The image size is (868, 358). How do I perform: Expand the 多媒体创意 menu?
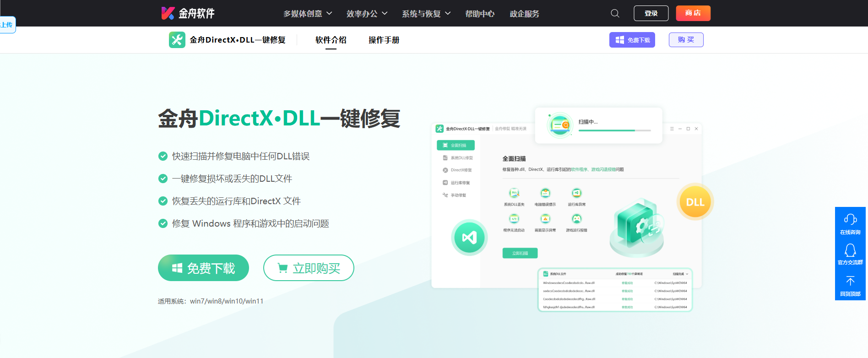pos(308,14)
